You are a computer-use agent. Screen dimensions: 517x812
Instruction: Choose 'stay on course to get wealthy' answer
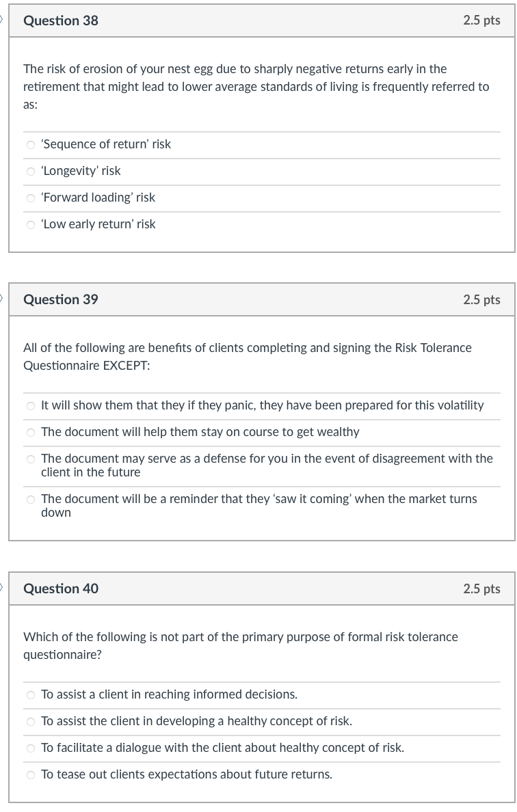click(30, 432)
